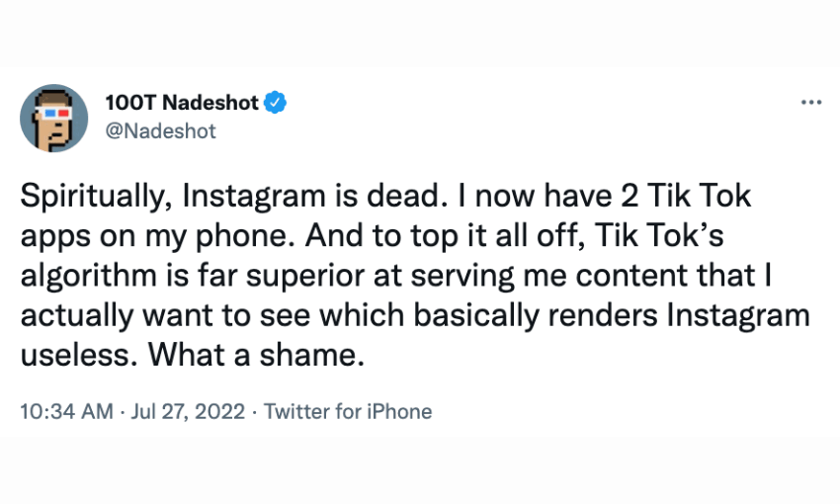Open the 100T Nadeshot display name
Viewport: 840px width, 504px height.
point(182,103)
